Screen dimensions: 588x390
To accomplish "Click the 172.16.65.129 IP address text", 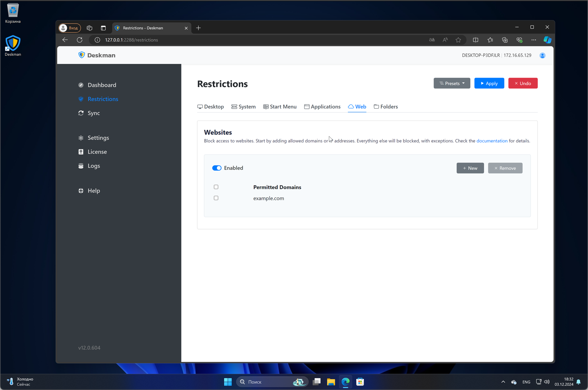I will click(x=517, y=55).
